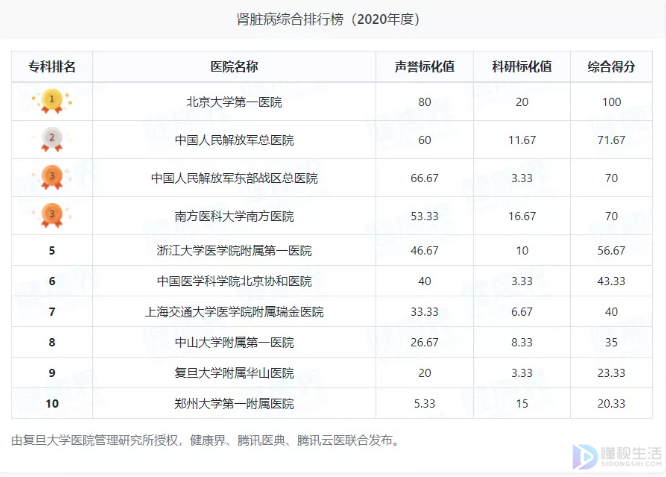Select 中山大学附属第一医院 hospital name
The height and width of the screenshot is (477, 666).
pyautogui.click(x=234, y=342)
